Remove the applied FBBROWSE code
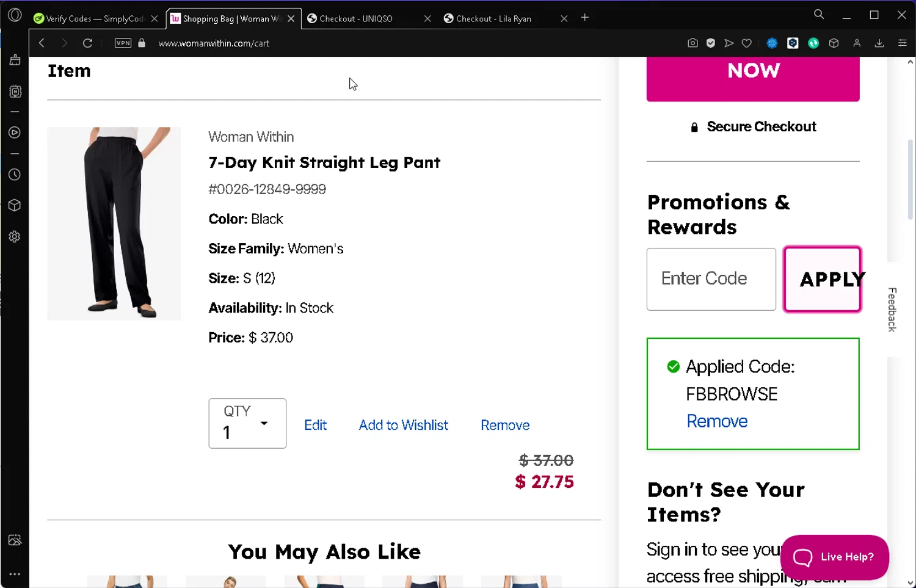 tap(717, 421)
